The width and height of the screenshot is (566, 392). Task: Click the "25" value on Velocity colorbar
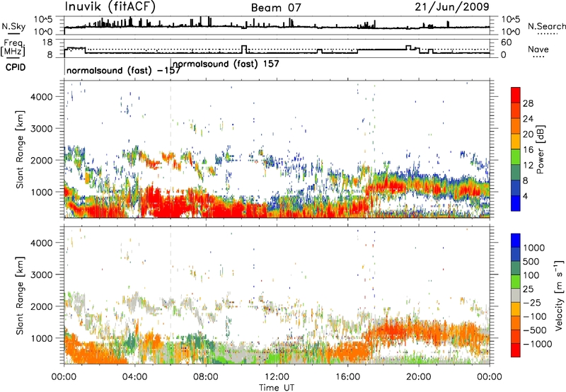point(528,289)
